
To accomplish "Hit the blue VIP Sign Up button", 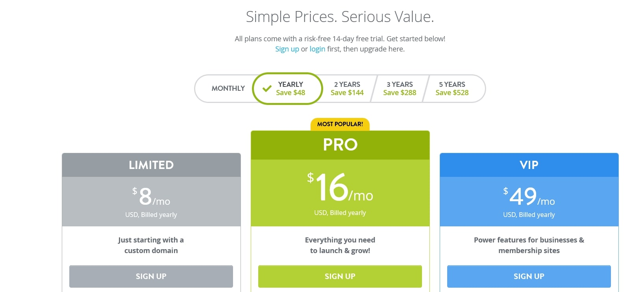I will point(529,276).
